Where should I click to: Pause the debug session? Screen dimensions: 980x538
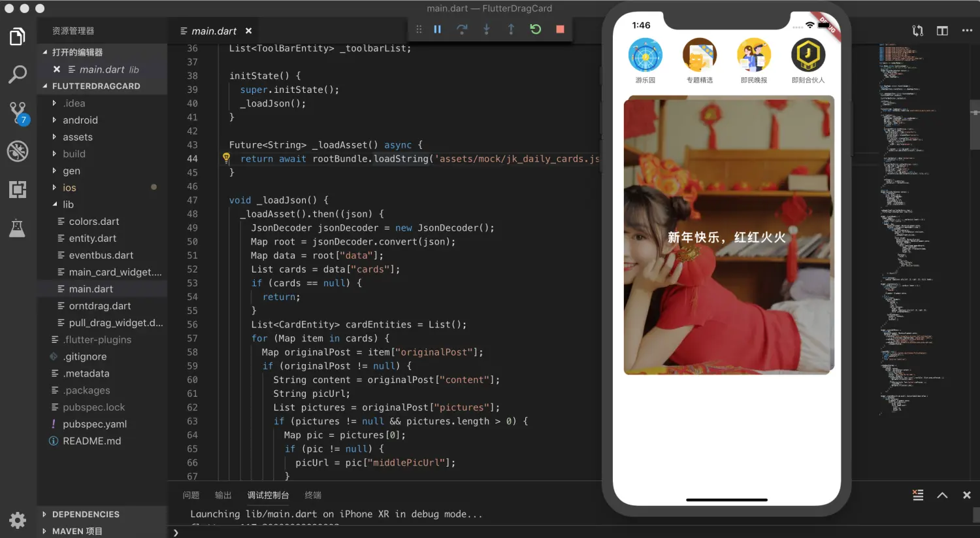[x=438, y=29]
